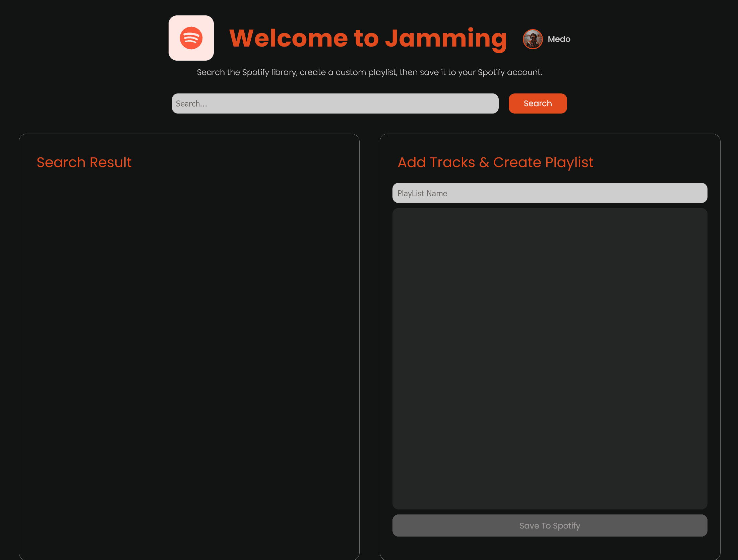Focus the PlayList Name input field
The width and height of the screenshot is (738, 560).
click(550, 193)
